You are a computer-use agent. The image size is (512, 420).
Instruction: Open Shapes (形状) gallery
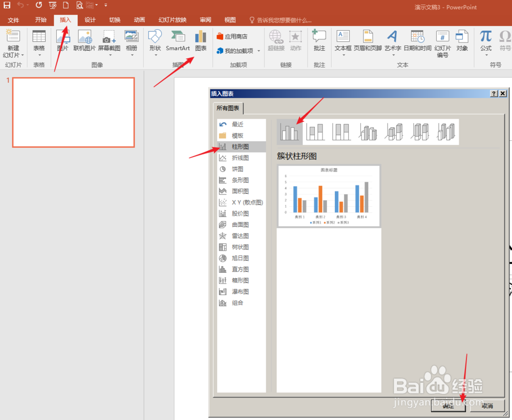click(x=155, y=43)
